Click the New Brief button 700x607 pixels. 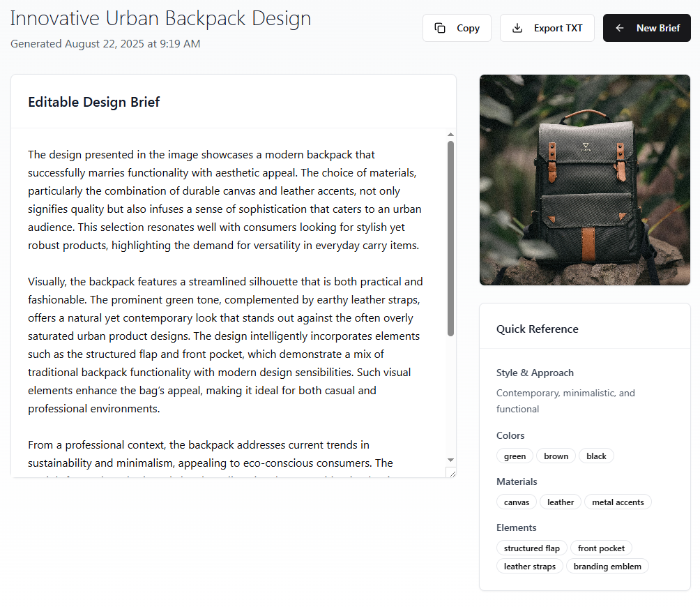click(646, 28)
